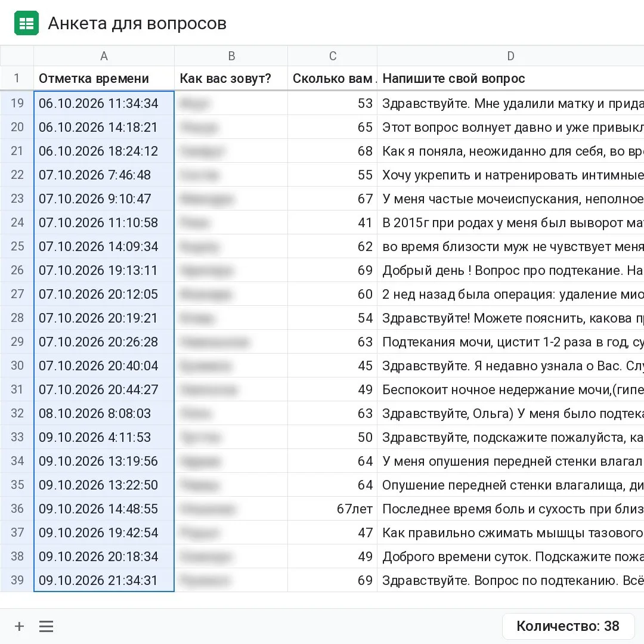Select cell with 07.10.2026 20:26:28

[104, 341]
